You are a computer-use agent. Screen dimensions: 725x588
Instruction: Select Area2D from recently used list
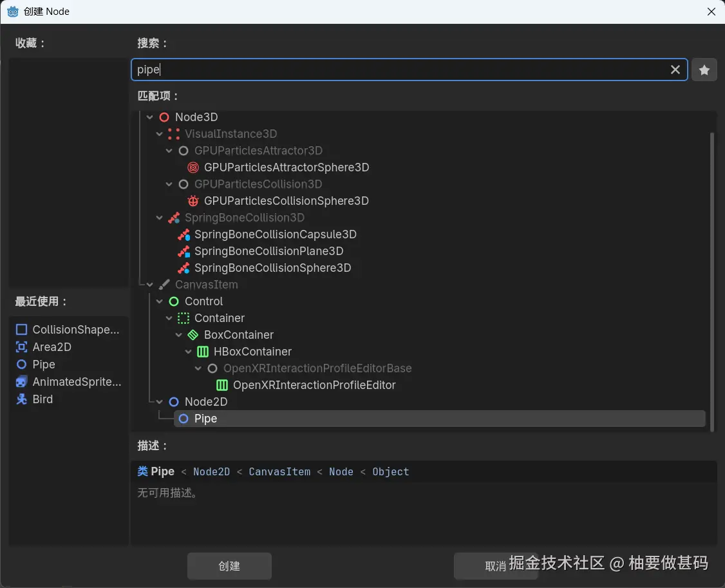click(x=52, y=347)
